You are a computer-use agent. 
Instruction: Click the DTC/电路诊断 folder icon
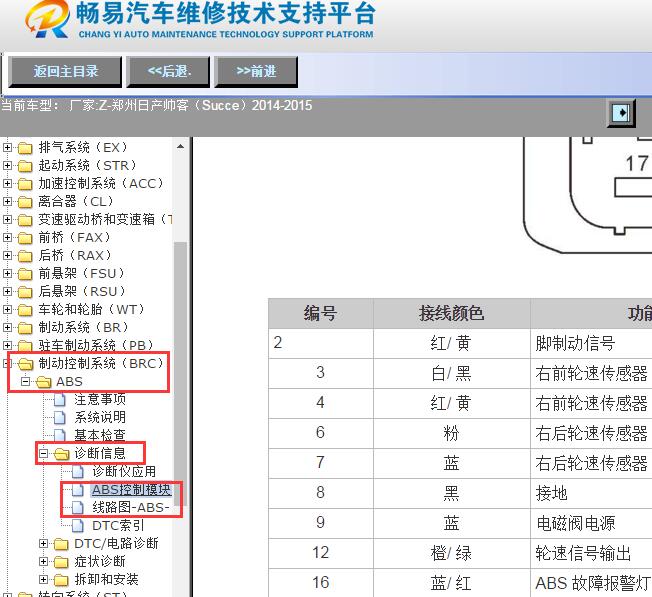pos(61,544)
